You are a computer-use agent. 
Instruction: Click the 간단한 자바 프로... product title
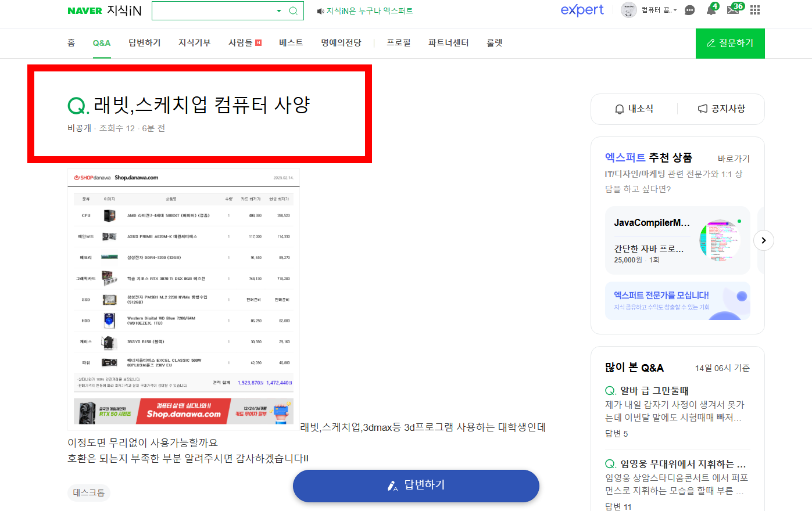(x=649, y=249)
